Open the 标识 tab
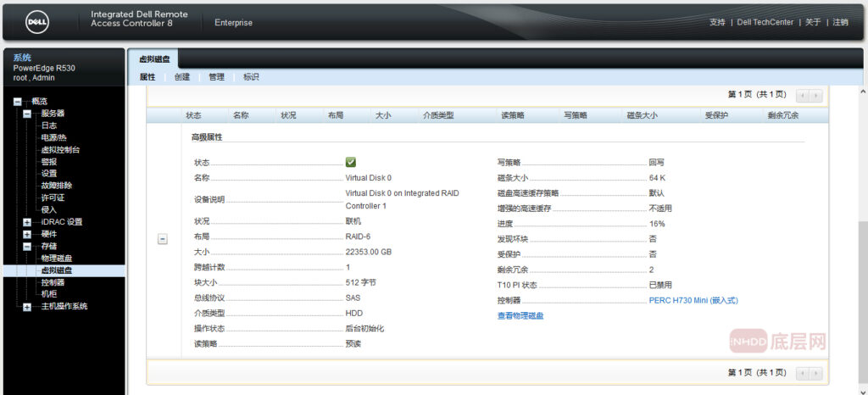This screenshot has height=395, width=868. 251,77
